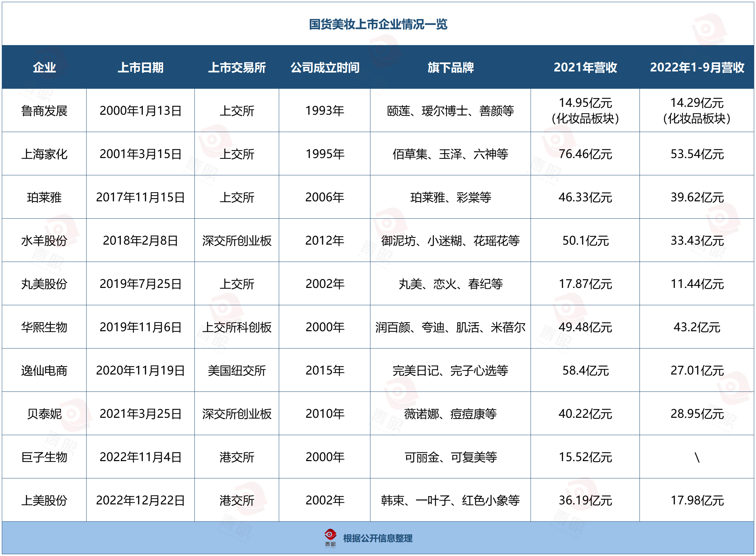This screenshot has height=556, width=756.
Task: Click the 上市交易所 column header
Action: point(237,67)
